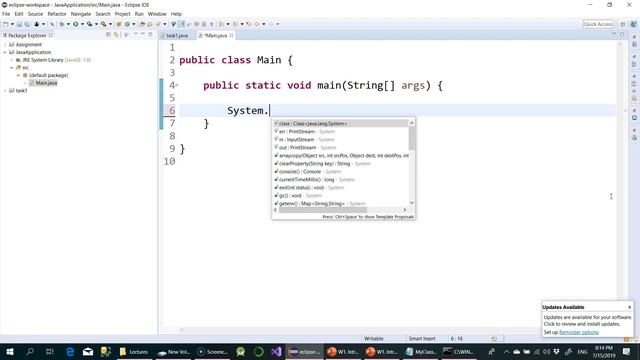Close the Updates Available notification
The width and height of the screenshot is (640, 360).
[x=629, y=307]
